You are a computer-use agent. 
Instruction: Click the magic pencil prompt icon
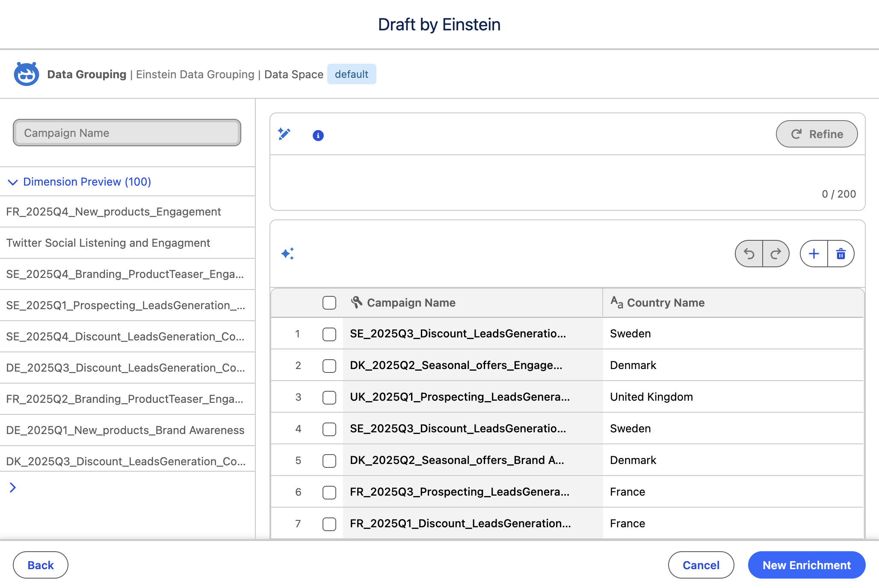pos(284,134)
